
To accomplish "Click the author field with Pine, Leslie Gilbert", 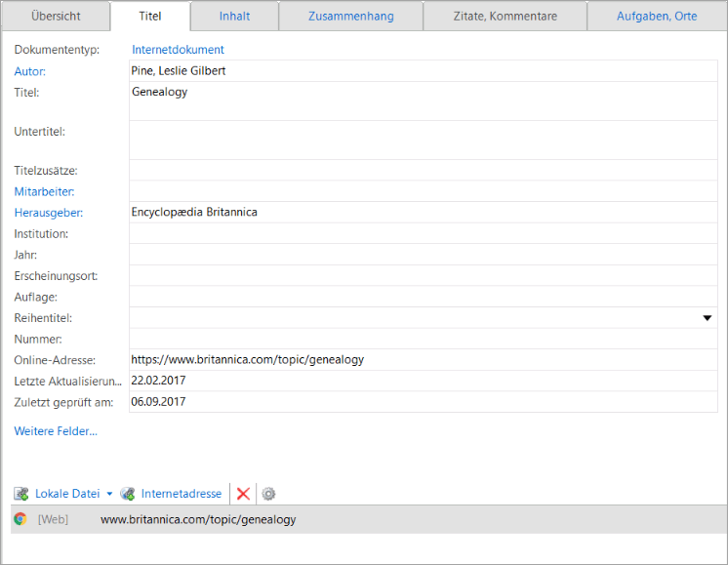I will click(x=424, y=71).
